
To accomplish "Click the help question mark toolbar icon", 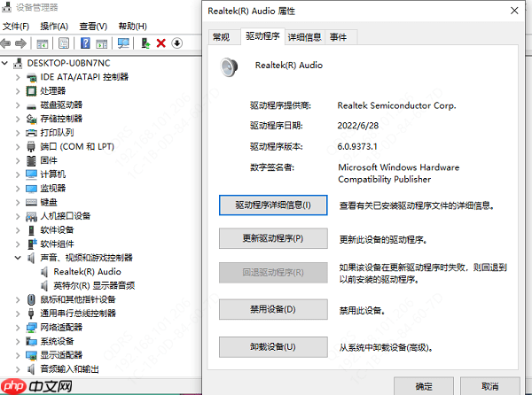I will (x=85, y=43).
